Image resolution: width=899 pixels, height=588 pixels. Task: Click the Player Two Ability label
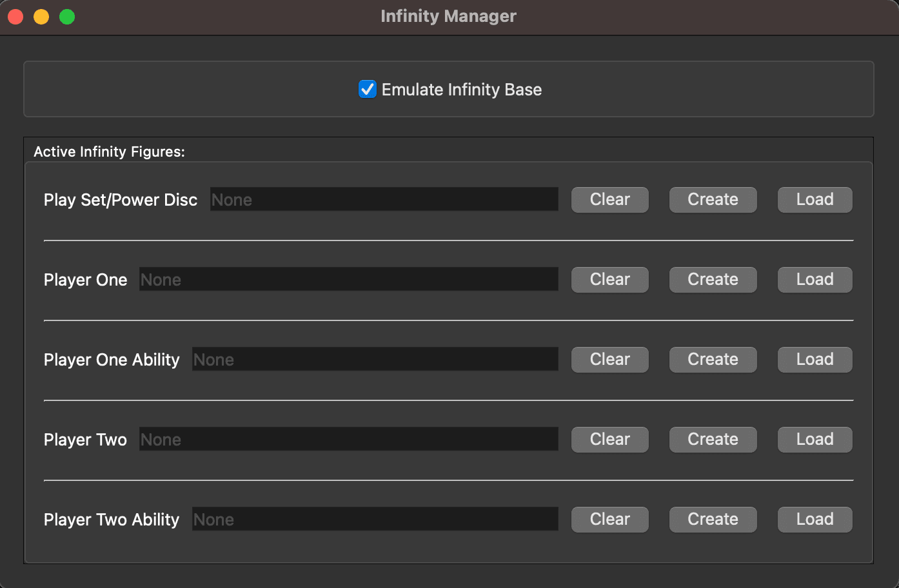pos(112,520)
